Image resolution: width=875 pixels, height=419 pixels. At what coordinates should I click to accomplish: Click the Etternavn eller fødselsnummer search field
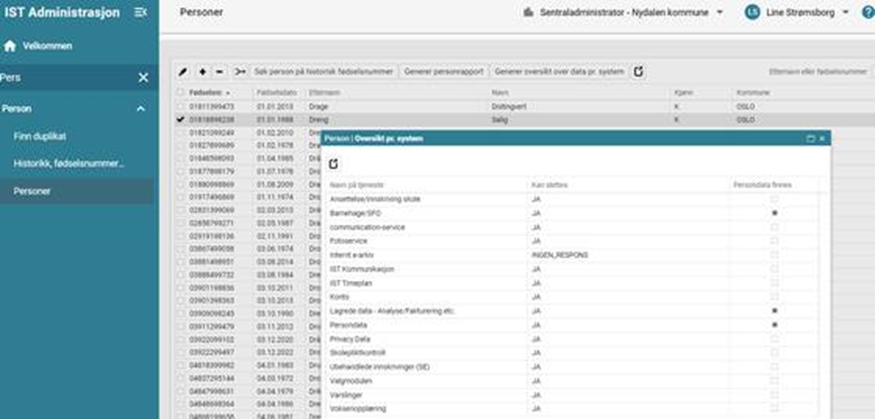pyautogui.click(x=817, y=72)
